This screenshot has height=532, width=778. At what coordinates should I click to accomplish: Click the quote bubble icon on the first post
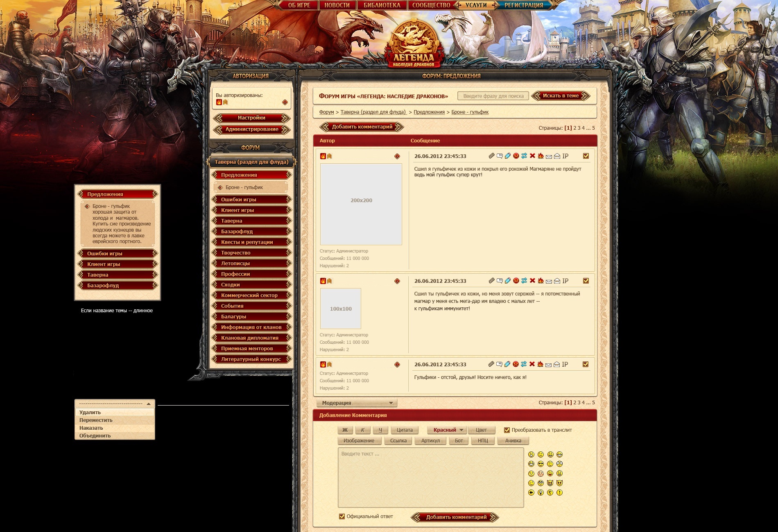coord(500,156)
